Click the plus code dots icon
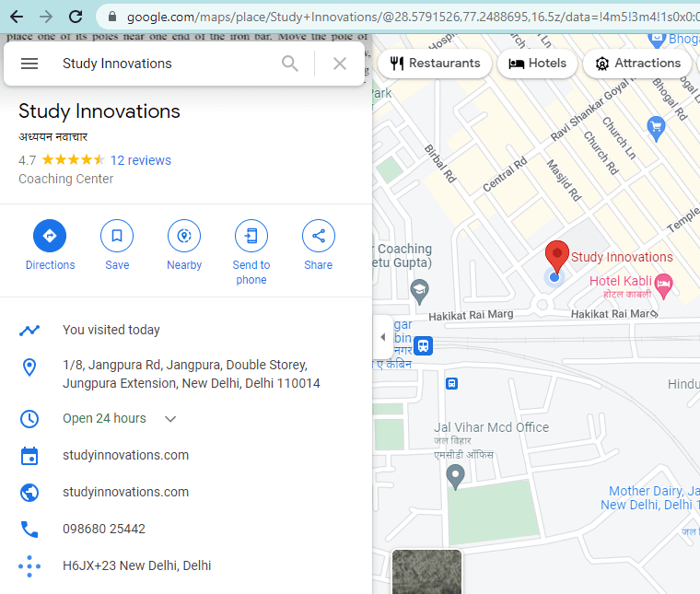This screenshot has height=594, width=700. pos(29,565)
